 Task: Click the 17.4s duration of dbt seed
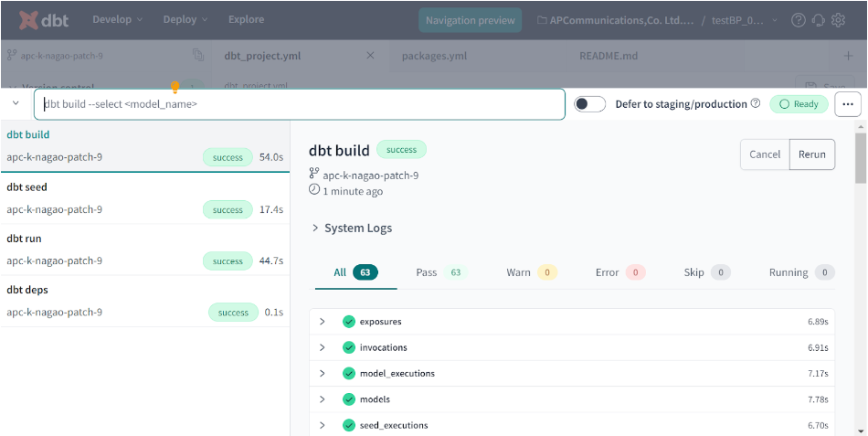271,210
